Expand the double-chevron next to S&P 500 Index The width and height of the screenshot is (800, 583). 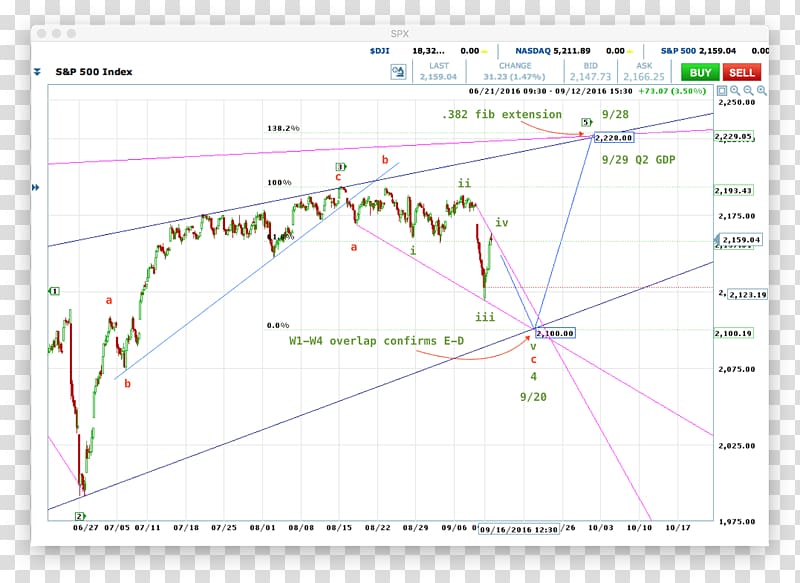(x=38, y=72)
